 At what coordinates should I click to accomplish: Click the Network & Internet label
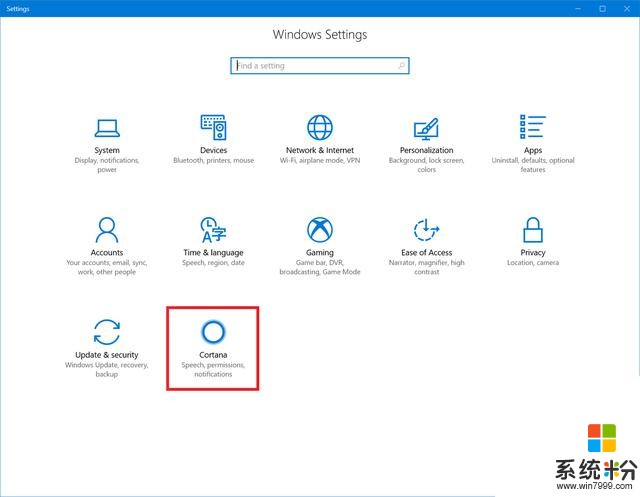pyautogui.click(x=320, y=150)
